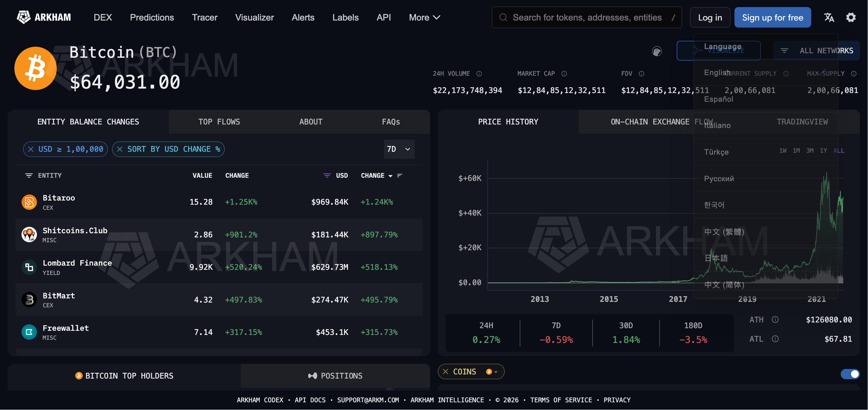Show info for Market Cap
The height and width of the screenshot is (410, 868).
564,74
